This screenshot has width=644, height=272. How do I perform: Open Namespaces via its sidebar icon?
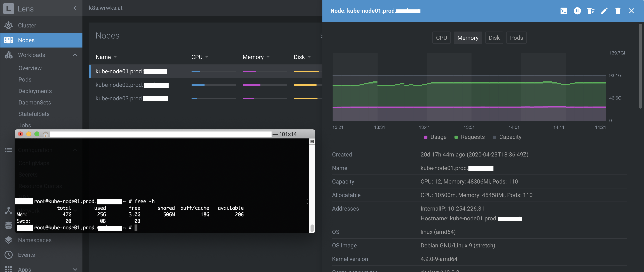coord(9,240)
